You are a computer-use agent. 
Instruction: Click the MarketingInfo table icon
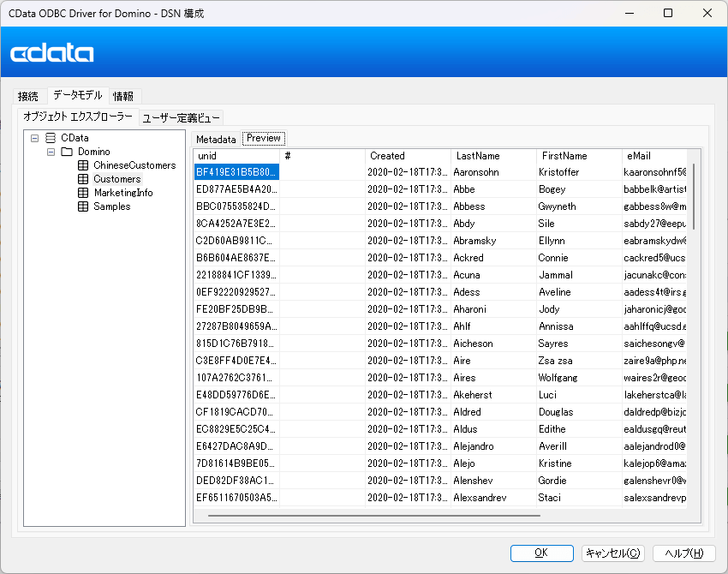coord(83,193)
